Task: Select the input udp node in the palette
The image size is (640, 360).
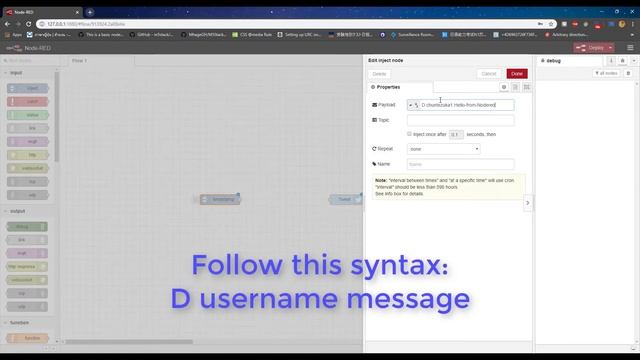Action: point(28,195)
